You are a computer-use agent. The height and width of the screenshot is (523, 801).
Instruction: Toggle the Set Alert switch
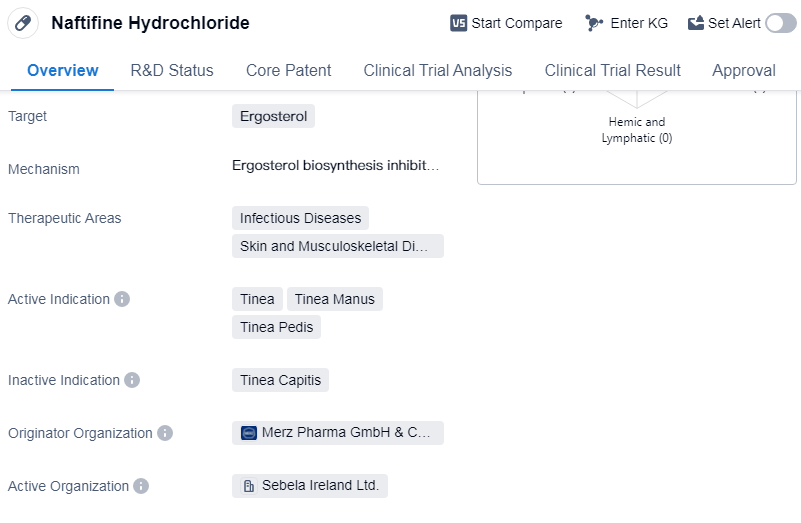point(780,23)
